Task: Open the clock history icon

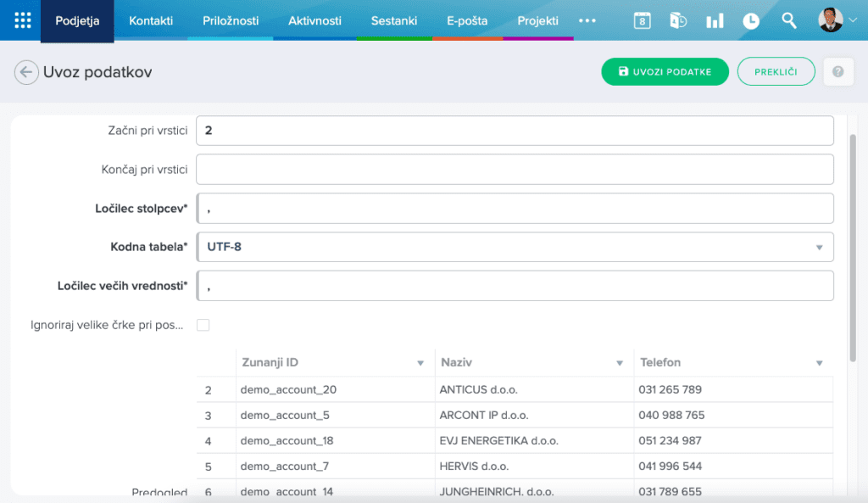Action: [x=751, y=21]
